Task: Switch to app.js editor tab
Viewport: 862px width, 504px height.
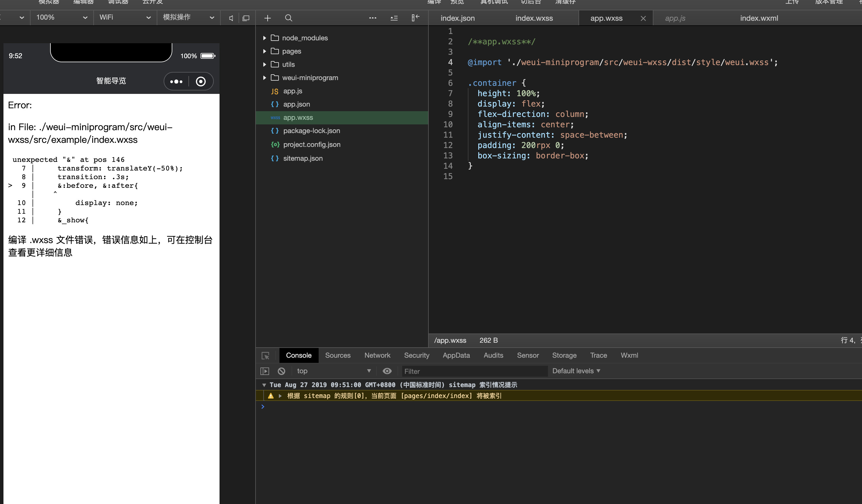Action: coord(675,18)
